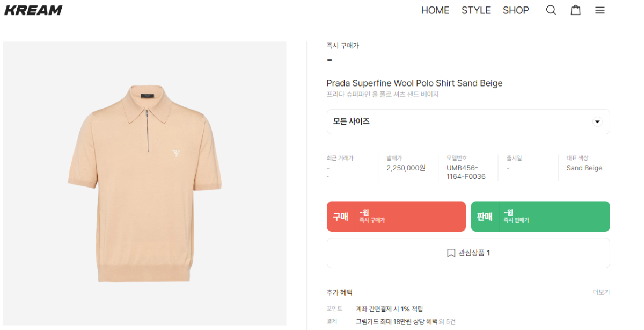Click the Sand Beige representative color value
This screenshot has width=644, height=330.
[584, 168]
